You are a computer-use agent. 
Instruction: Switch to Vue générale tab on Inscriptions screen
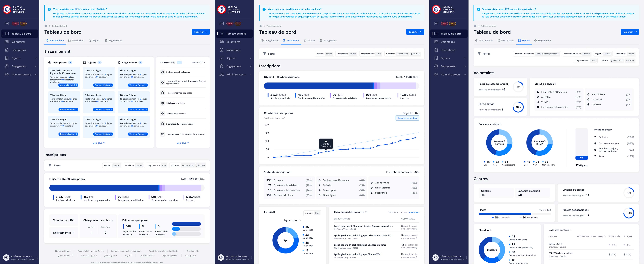[x=270, y=41]
